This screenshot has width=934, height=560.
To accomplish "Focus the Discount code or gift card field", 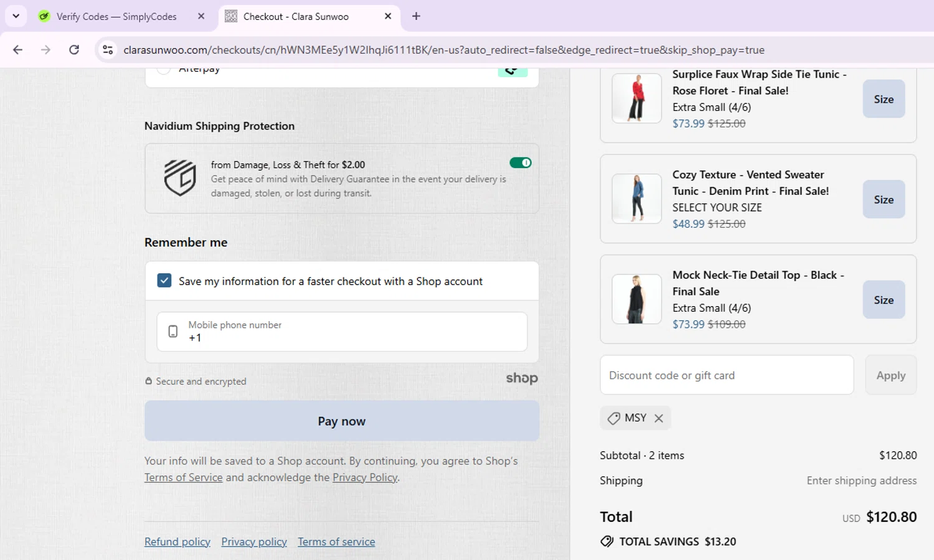I will 727,375.
